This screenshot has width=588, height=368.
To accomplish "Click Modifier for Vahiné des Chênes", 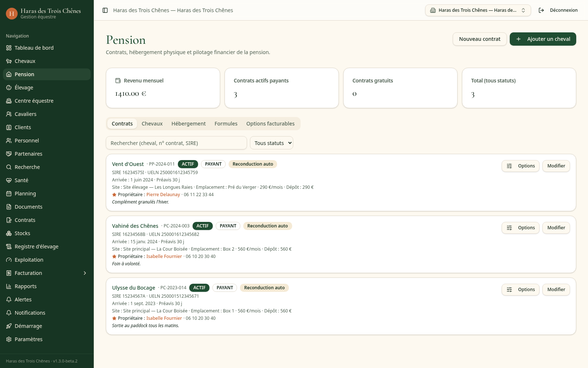I will pos(556,228).
